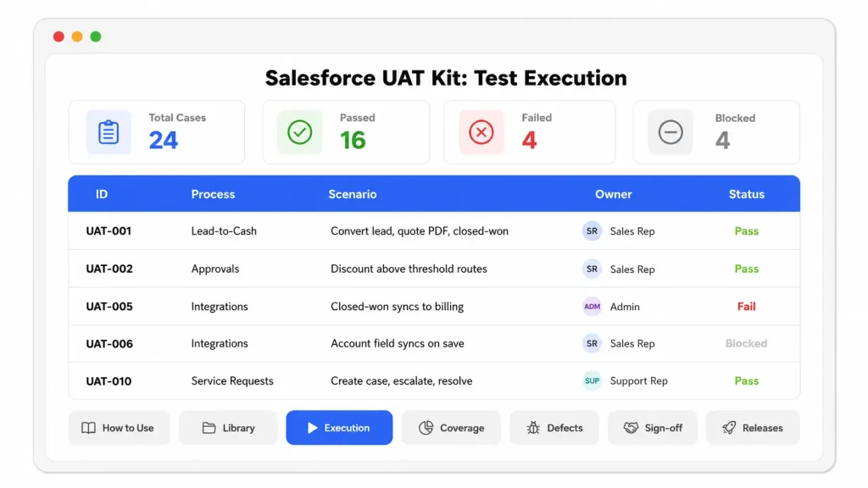
Task: Switch to the Coverage tab
Action: pos(451,428)
